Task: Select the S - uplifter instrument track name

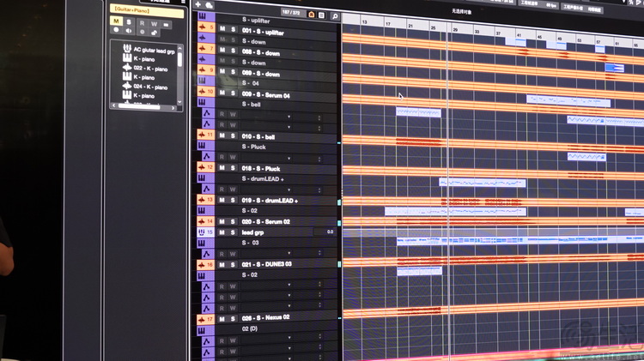Action: pyautogui.click(x=256, y=20)
